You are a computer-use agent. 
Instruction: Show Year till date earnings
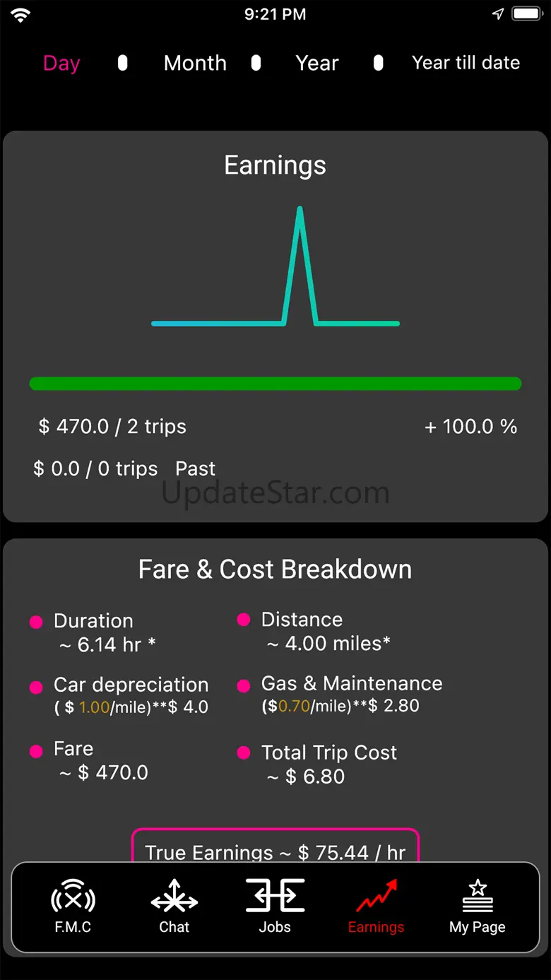tap(466, 63)
